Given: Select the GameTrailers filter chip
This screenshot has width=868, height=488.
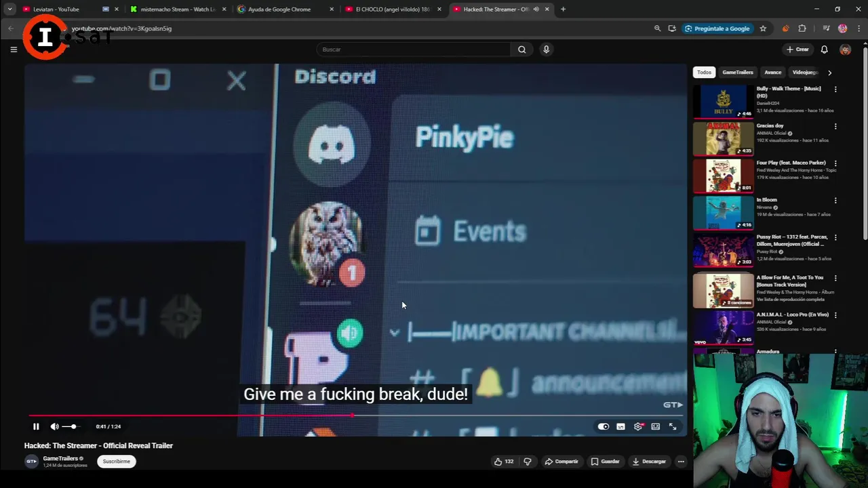Looking at the screenshot, I should click(x=738, y=72).
